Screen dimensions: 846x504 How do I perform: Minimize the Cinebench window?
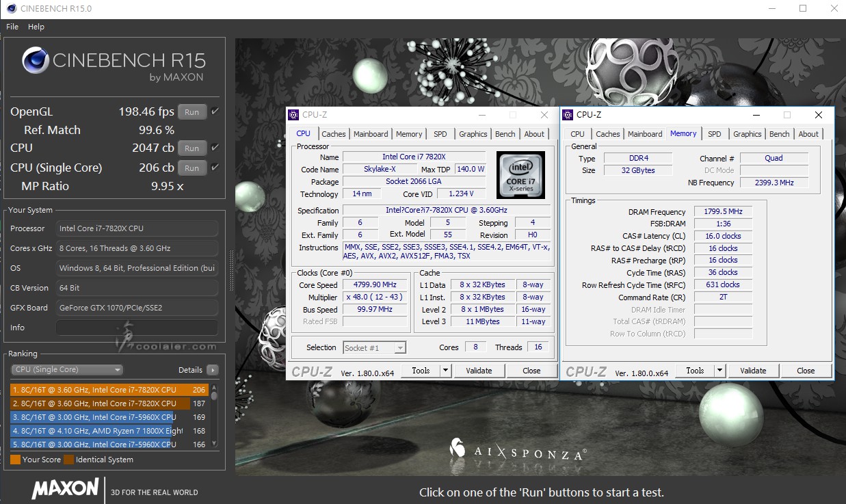[x=771, y=9]
